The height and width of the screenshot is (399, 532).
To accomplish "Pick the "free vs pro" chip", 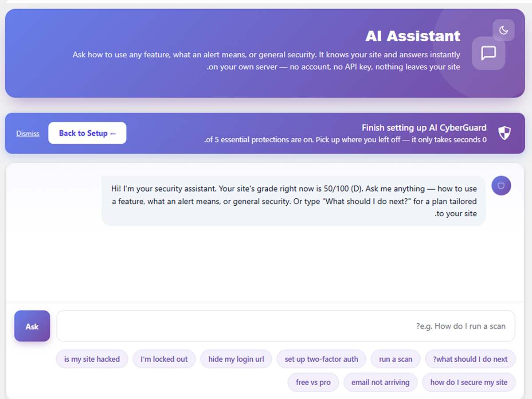I will pyautogui.click(x=313, y=382).
